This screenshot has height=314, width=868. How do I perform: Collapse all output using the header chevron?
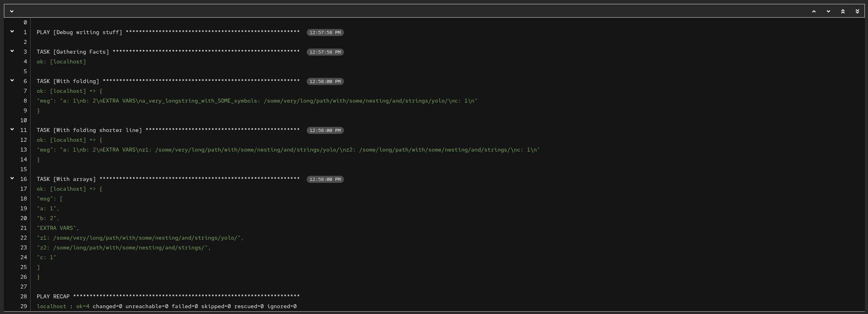[x=12, y=11]
